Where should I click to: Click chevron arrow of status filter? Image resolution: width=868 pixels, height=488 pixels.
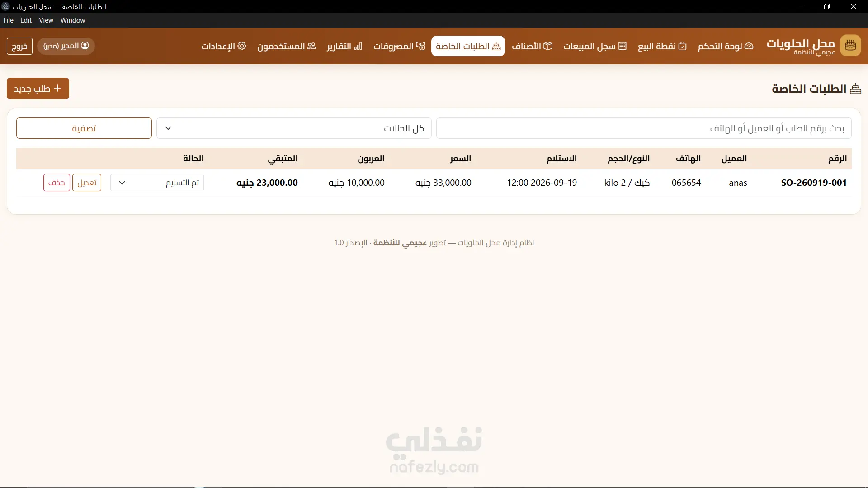click(168, 128)
